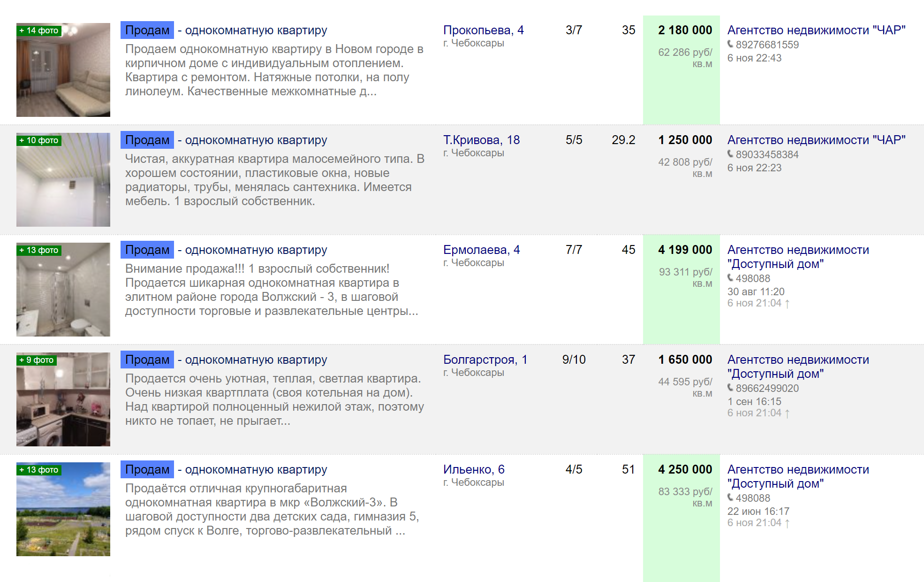Click the phone icon beside 89033458384
Screen dimensions: 924x582
coord(730,154)
